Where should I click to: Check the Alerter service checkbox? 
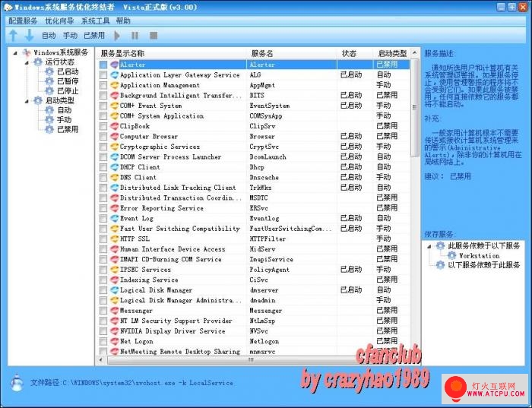103,65
